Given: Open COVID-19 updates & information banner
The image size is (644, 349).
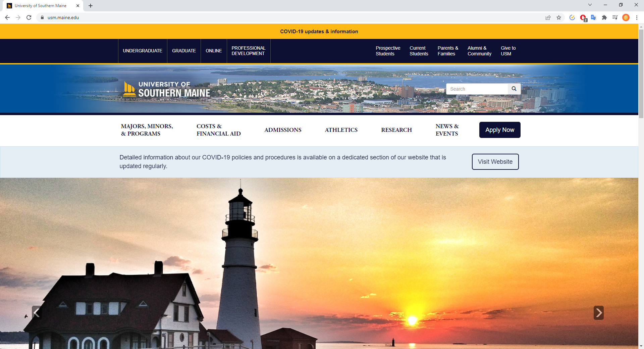Looking at the screenshot, I should point(319,32).
